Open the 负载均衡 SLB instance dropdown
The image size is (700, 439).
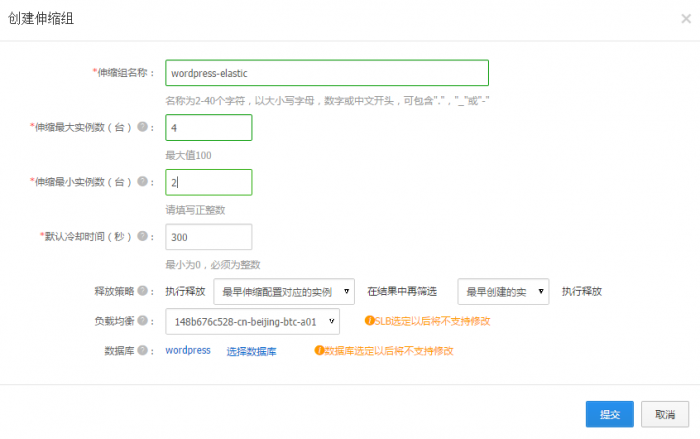[x=253, y=321]
